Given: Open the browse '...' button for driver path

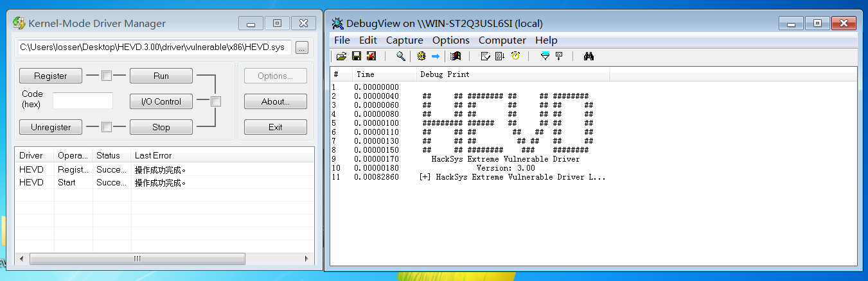Looking at the screenshot, I should point(302,47).
